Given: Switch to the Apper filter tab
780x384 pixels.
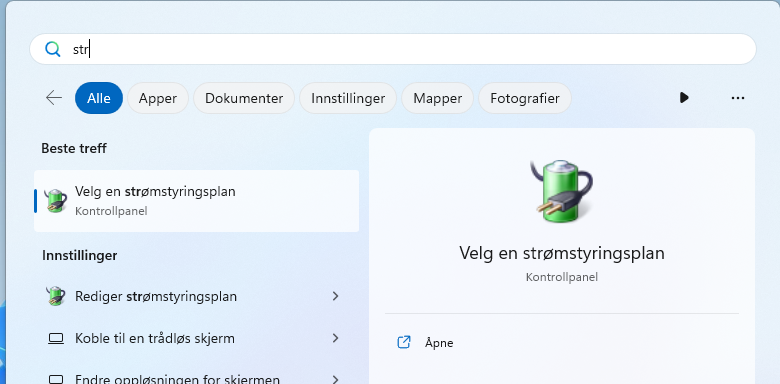Looking at the screenshot, I should coord(158,98).
